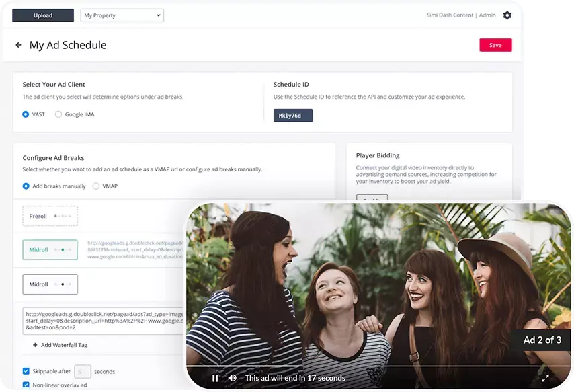Pause the ad video
Image resolution: width=574 pixels, height=392 pixels.
215,378
